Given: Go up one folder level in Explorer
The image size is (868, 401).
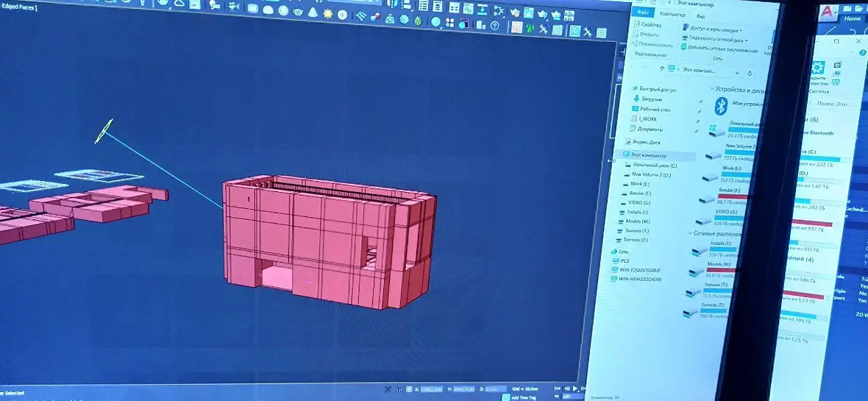Looking at the screenshot, I should coord(661,68).
